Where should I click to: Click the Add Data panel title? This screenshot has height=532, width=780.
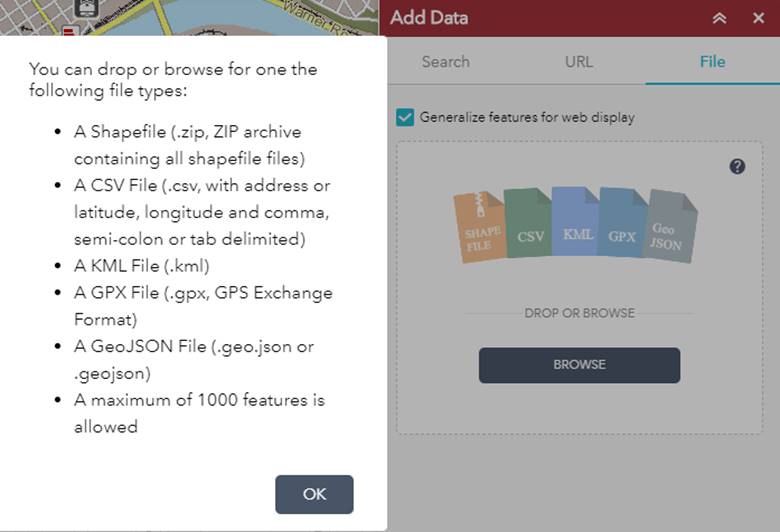(429, 18)
